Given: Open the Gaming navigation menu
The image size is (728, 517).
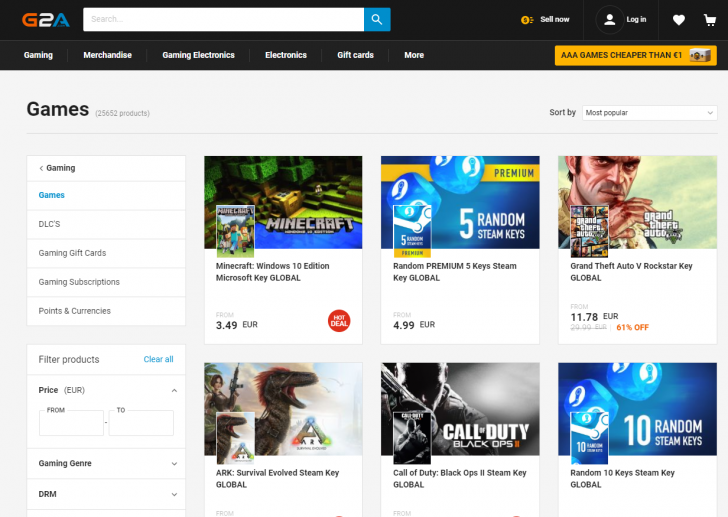Looking at the screenshot, I should [38, 55].
